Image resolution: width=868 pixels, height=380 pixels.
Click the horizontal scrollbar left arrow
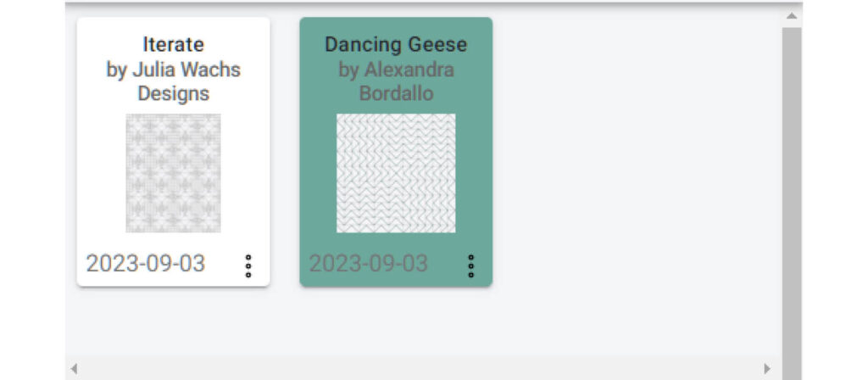point(75,369)
